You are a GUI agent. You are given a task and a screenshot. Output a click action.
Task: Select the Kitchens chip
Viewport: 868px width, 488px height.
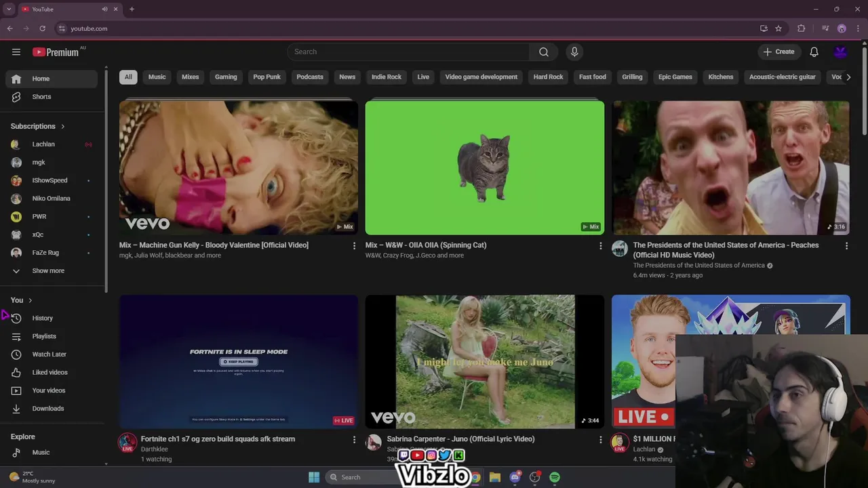click(x=721, y=77)
